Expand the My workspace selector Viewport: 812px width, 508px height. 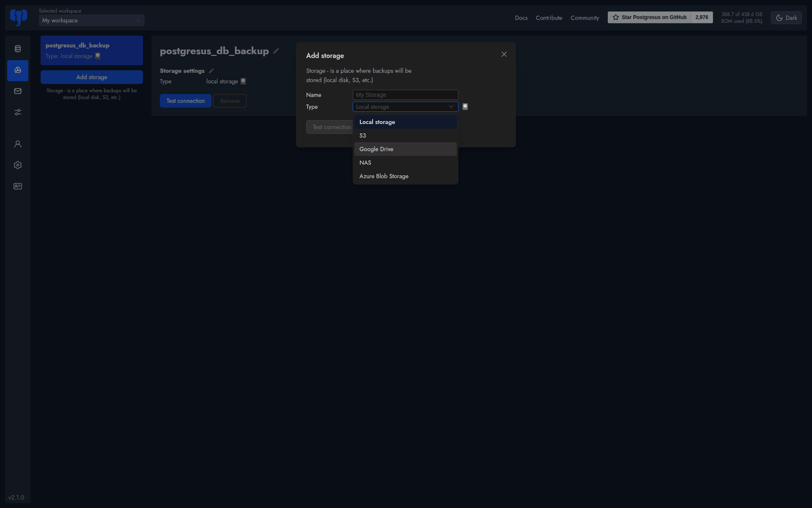point(91,20)
